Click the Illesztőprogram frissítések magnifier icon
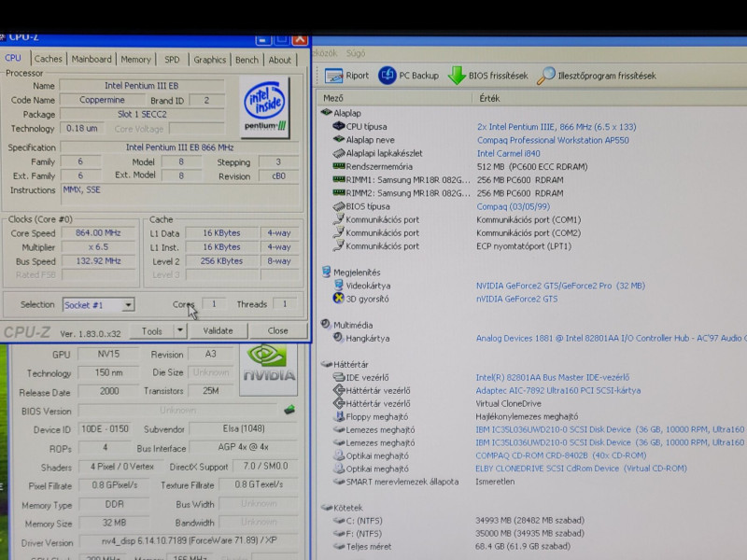 tap(546, 76)
